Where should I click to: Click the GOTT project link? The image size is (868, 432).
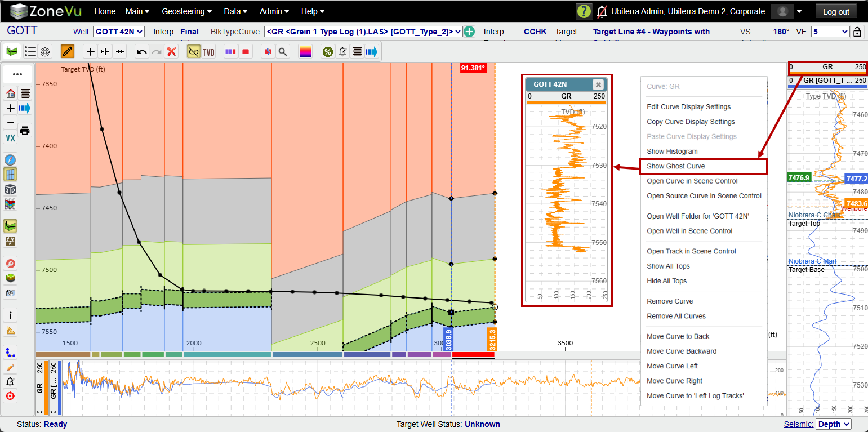pyautogui.click(x=22, y=31)
